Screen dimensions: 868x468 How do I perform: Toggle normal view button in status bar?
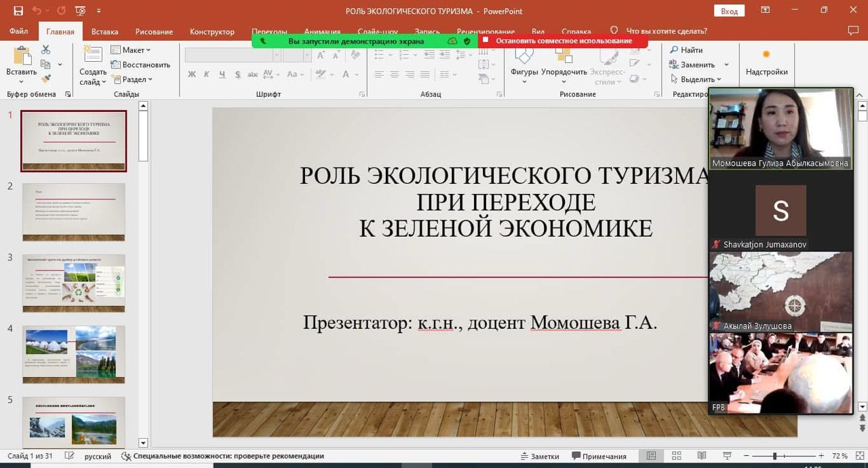651,456
